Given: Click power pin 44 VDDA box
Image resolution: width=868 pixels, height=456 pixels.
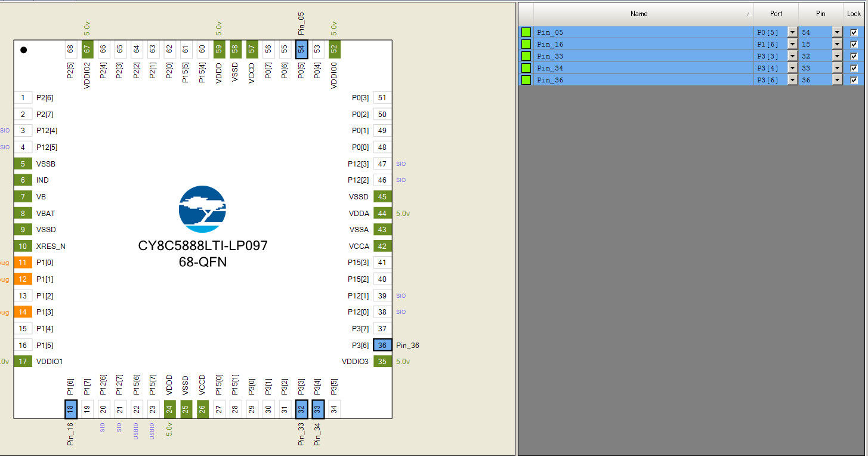Looking at the screenshot, I should 382,213.
